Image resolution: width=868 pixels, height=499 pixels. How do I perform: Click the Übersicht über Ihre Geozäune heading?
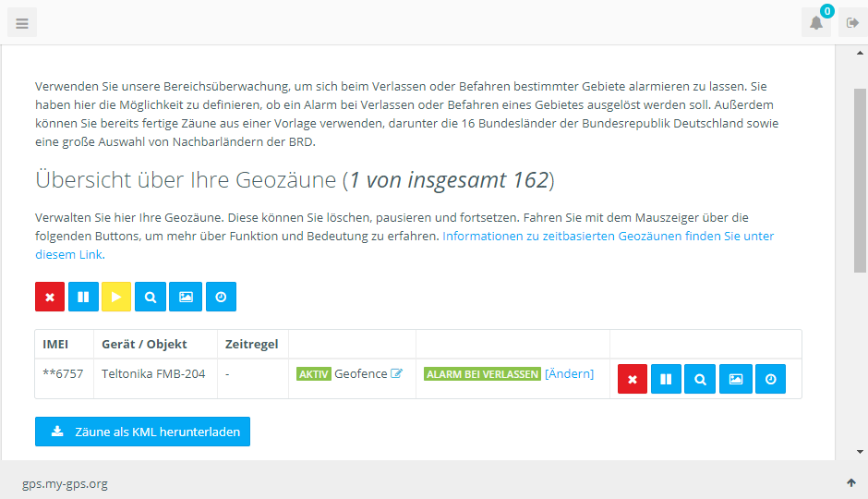click(295, 180)
